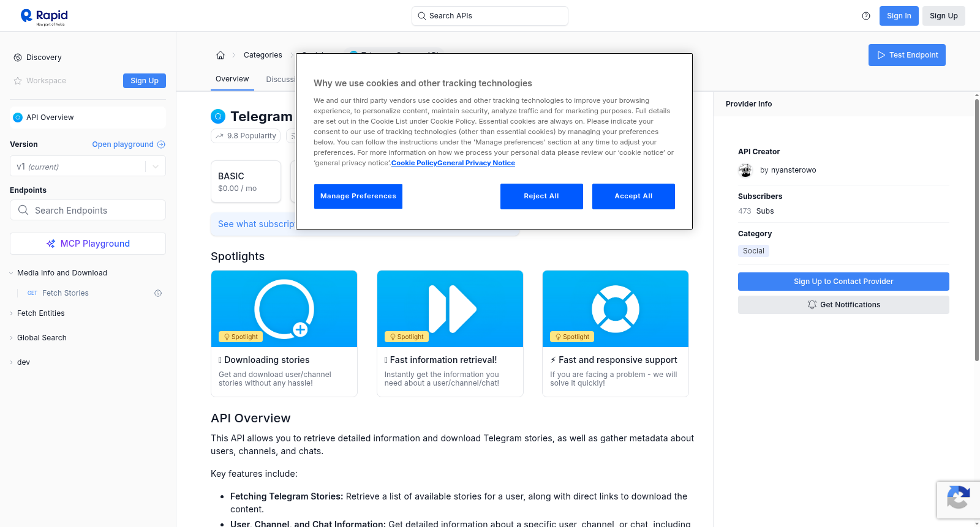Image resolution: width=980 pixels, height=527 pixels.
Task: Click Sign Up to Contact Provider
Action: [843, 282]
